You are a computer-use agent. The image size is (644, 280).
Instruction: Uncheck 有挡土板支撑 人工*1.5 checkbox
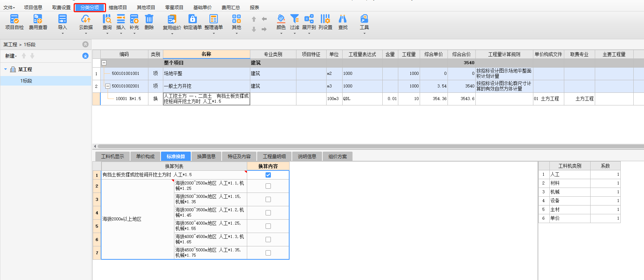click(268, 175)
